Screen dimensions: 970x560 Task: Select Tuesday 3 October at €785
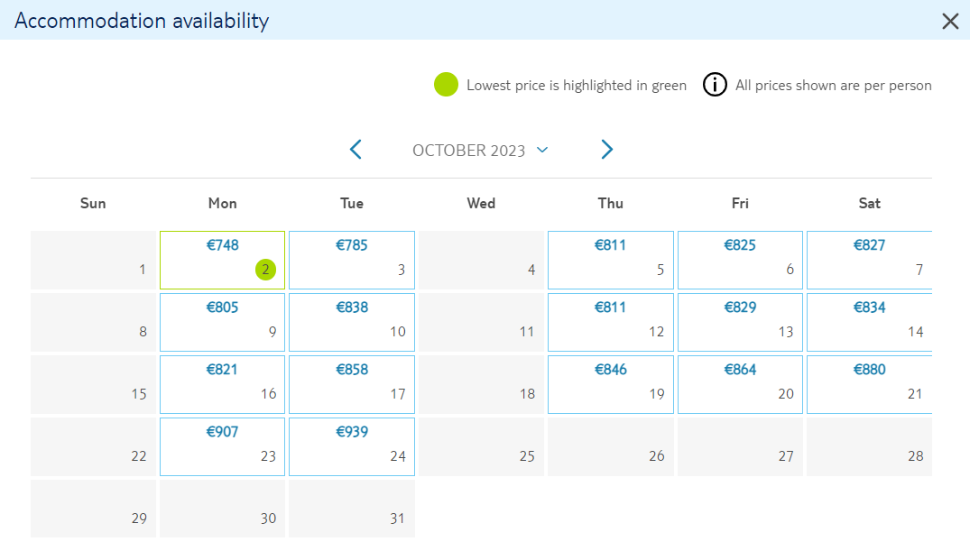pyautogui.click(x=352, y=261)
